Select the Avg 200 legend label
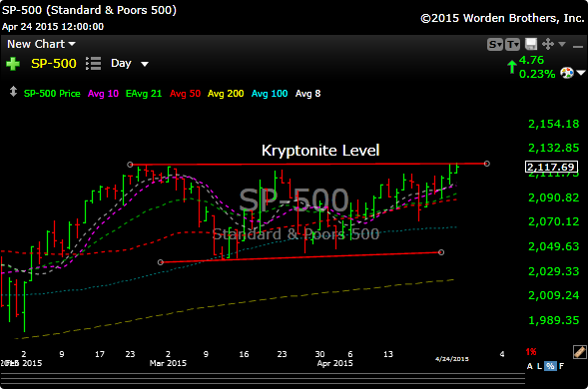This screenshot has width=588, height=389. click(226, 94)
